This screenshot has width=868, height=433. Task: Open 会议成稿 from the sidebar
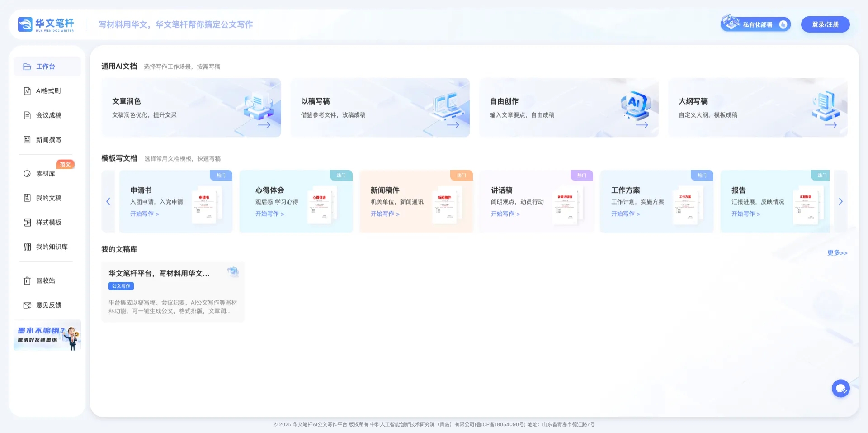(47, 115)
